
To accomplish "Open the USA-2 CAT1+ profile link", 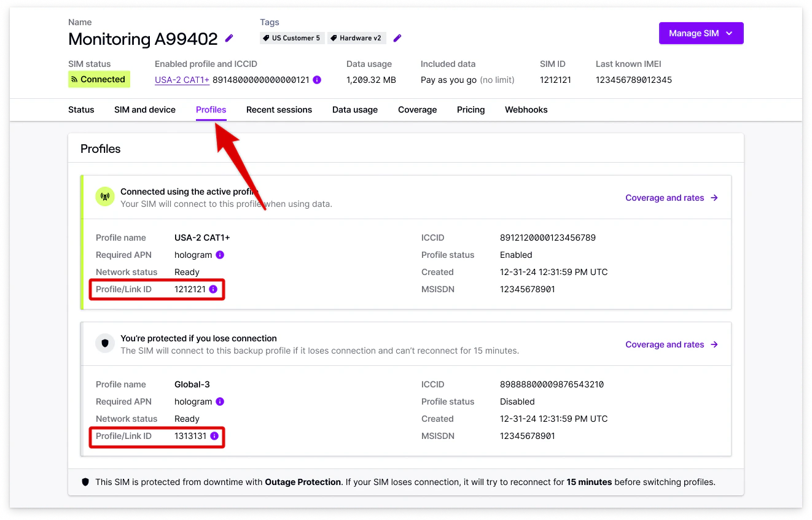I will (182, 79).
